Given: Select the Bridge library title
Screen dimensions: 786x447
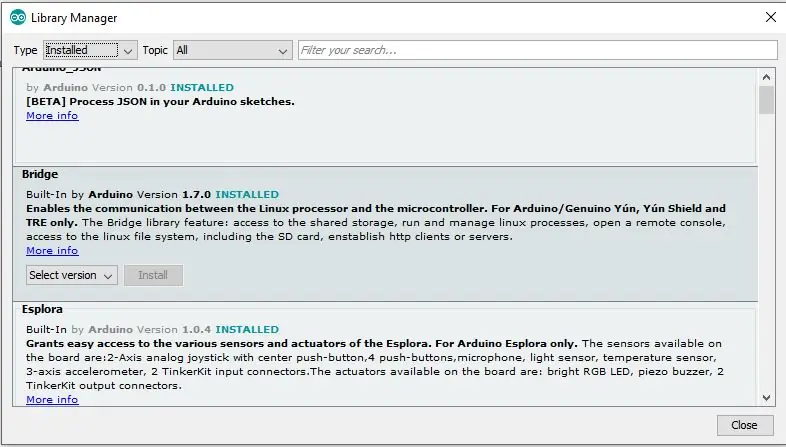Looking at the screenshot, I should [40, 174].
